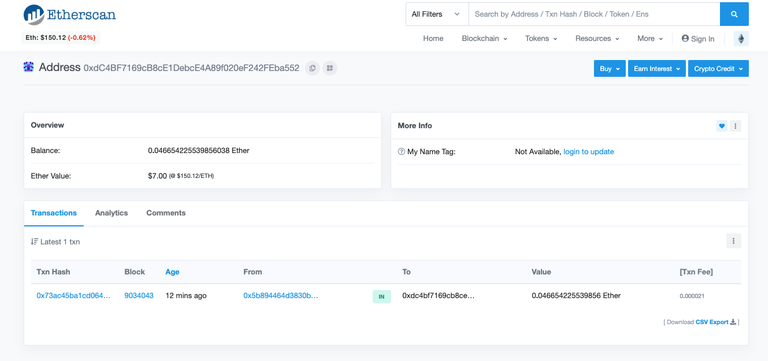Image resolution: width=768 pixels, height=361 pixels.
Task: Switch to the Analytics tab
Action: pos(111,213)
